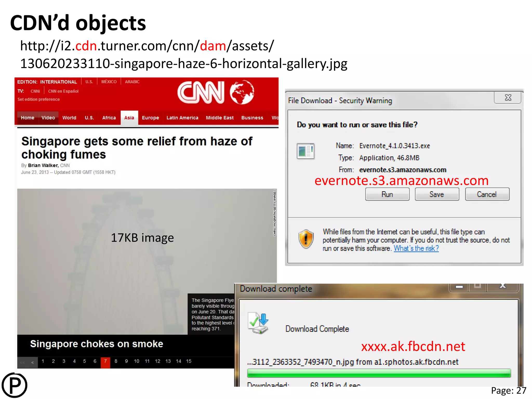
Task: Go to gallery image 10
Action: [137, 361]
